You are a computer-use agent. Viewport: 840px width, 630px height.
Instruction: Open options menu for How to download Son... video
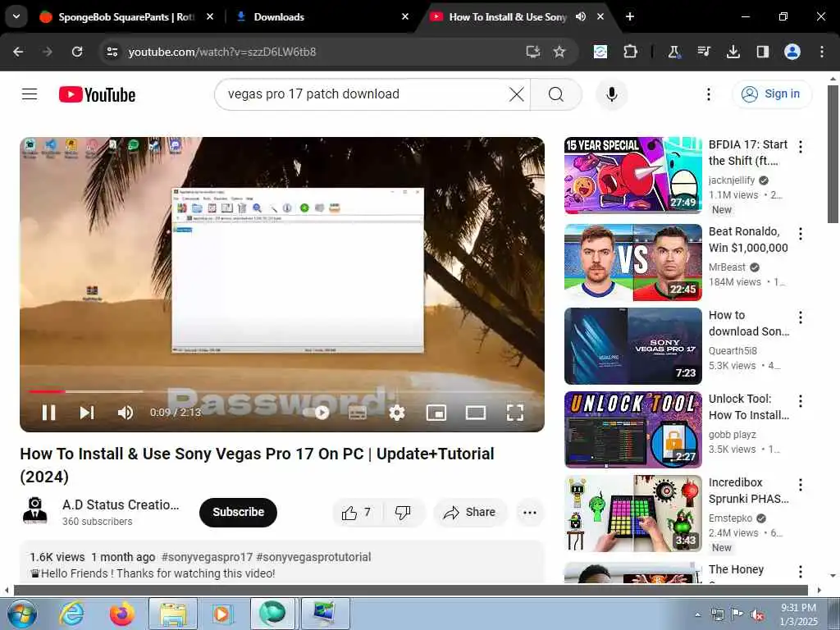(801, 317)
